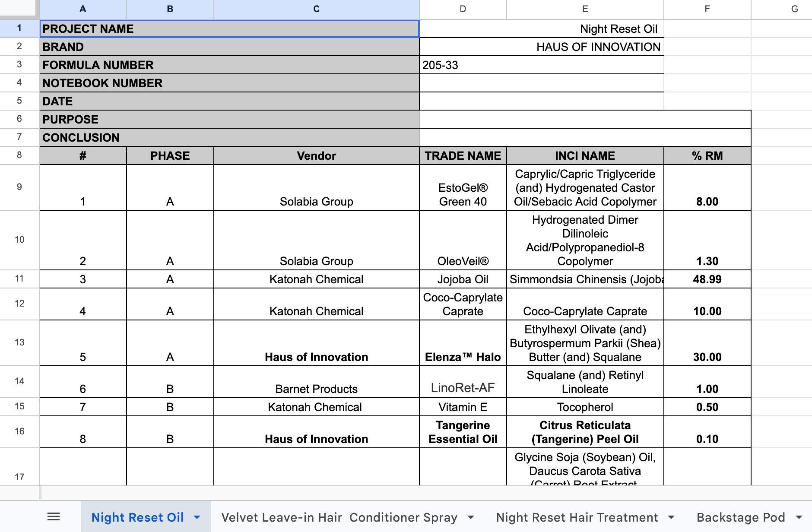Select the Elenza™ Halo cell

(x=463, y=343)
